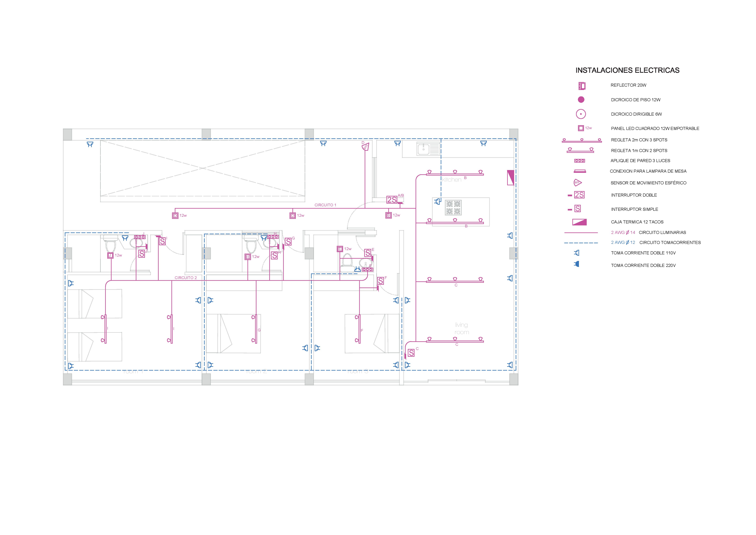Select the Dicroico Dirigible 6W circle symbol
The height and width of the screenshot is (535, 756).
(581, 114)
